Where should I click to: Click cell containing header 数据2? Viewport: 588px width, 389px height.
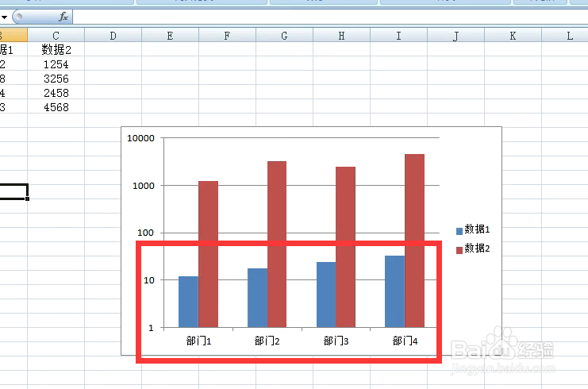56,49
